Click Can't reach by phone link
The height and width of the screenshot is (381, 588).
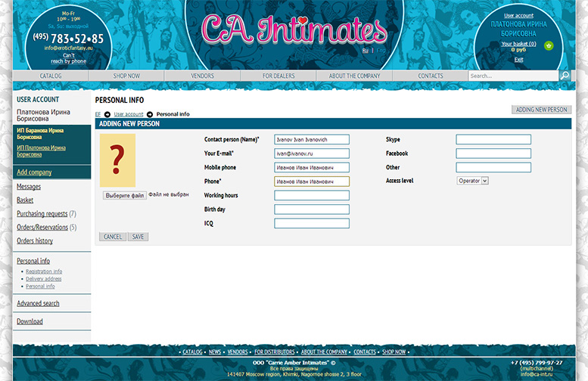coord(69,58)
